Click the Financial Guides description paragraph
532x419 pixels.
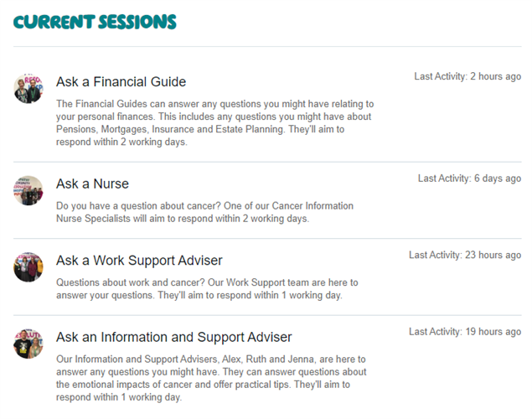(214, 122)
